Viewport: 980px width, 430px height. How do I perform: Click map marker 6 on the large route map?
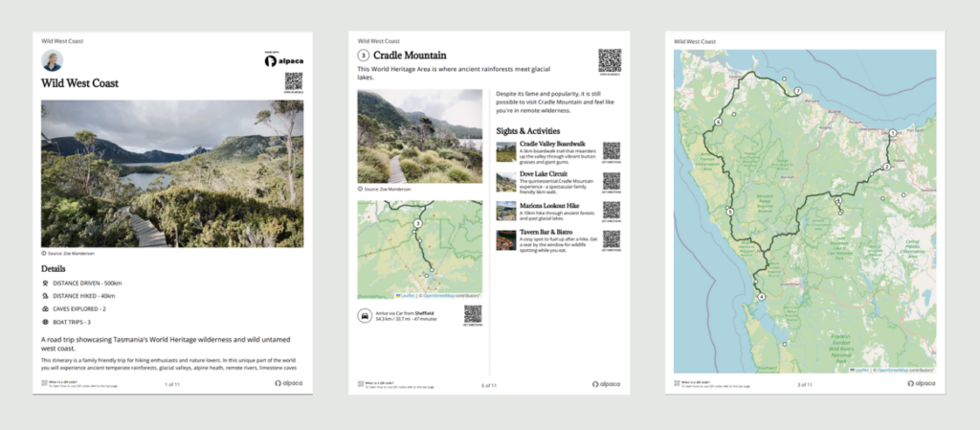click(x=718, y=123)
